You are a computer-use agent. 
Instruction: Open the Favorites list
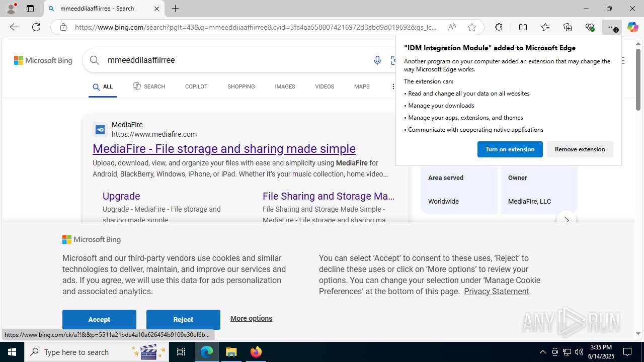(545, 27)
